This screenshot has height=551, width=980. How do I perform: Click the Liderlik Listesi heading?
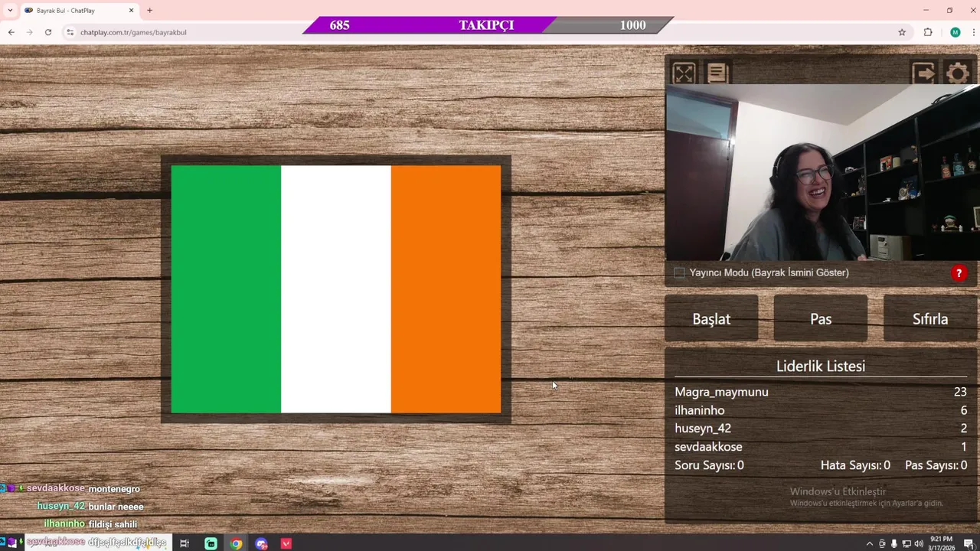(821, 366)
